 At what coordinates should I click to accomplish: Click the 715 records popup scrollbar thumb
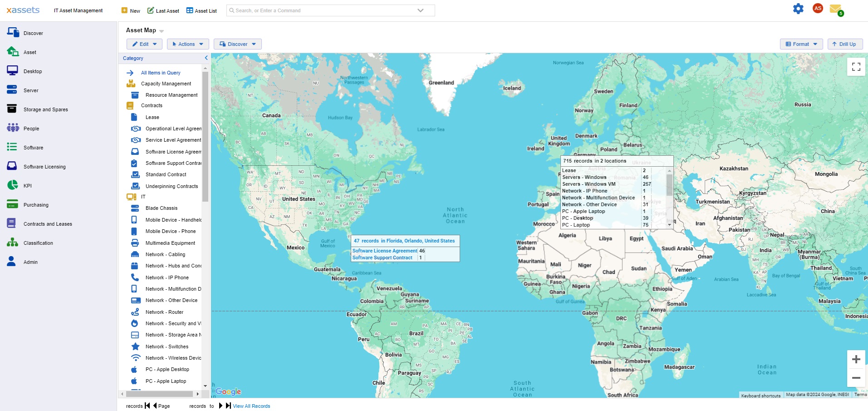[x=669, y=184]
